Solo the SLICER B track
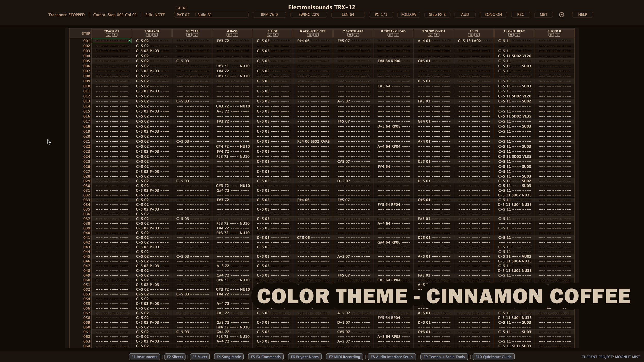Image resolution: width=644 pixels, height=362 pixels. click(x=557, y=35)
